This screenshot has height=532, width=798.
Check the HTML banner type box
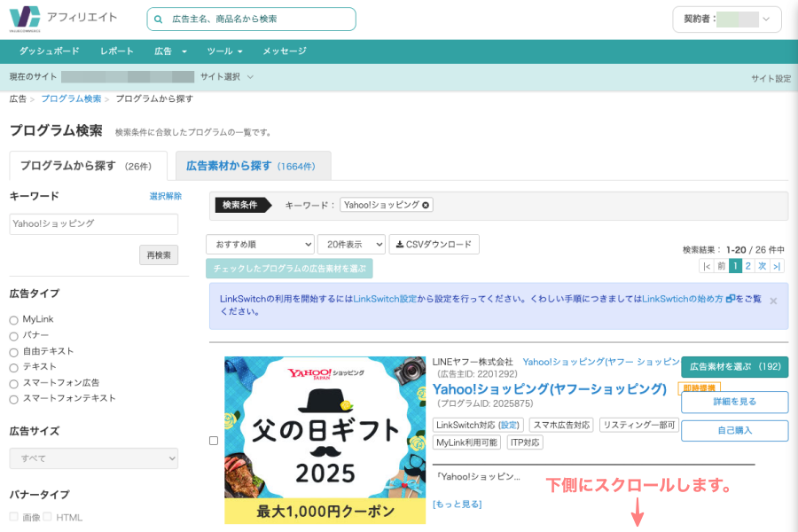(x=47, y=517)
